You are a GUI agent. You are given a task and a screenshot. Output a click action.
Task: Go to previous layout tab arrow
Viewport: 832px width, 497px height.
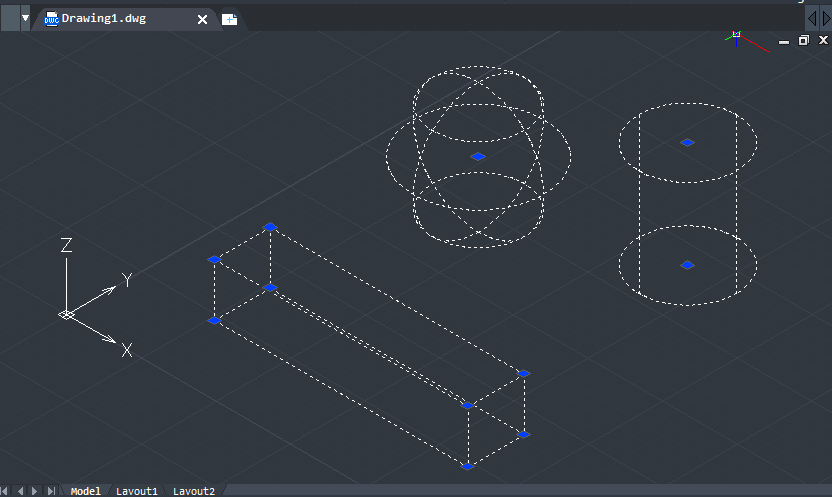click(x=20, y=491)
